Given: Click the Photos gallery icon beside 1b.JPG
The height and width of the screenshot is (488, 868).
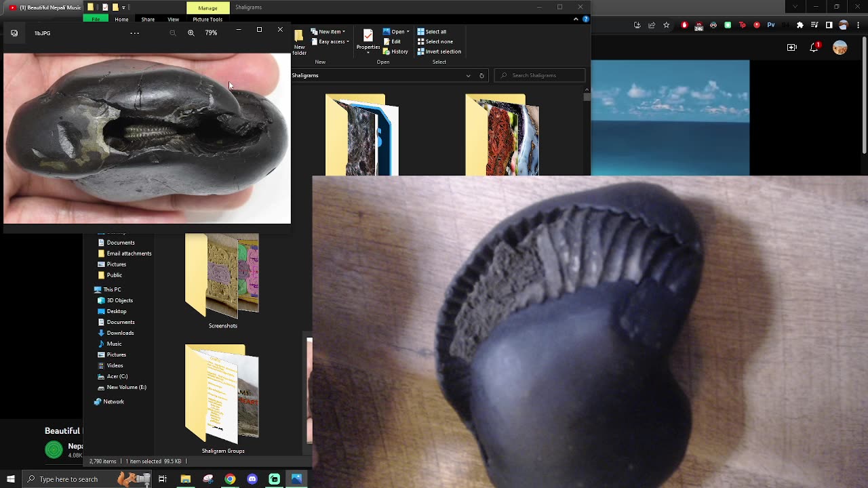Looking at the screenshot, I should (14, 33).
